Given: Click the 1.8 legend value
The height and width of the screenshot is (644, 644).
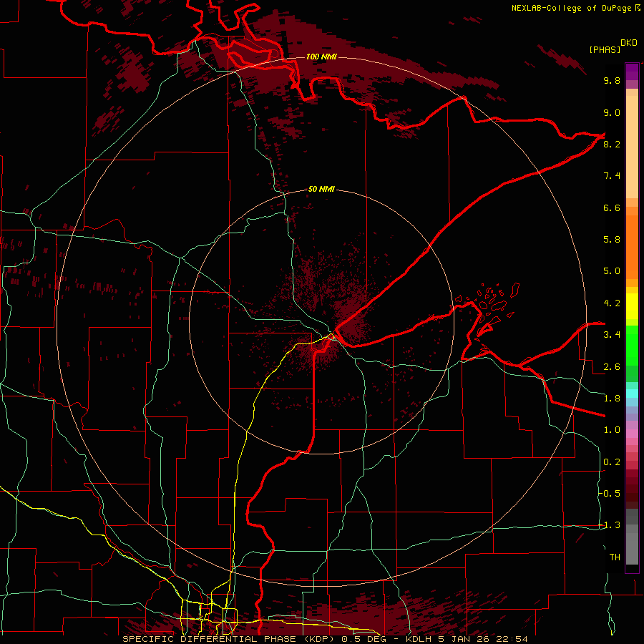Looking at the screenshot, I should tap(612, 399).
